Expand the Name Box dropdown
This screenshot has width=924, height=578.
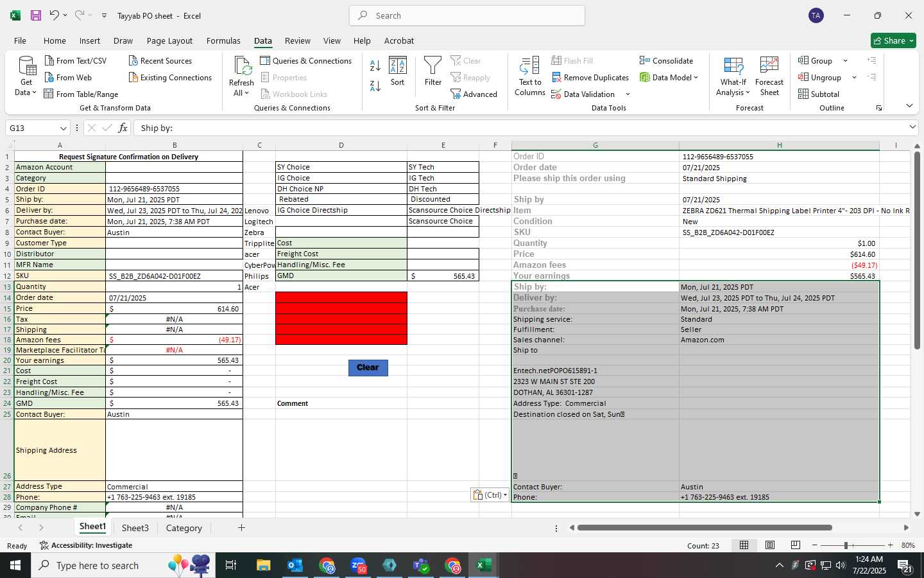[63, 128]
